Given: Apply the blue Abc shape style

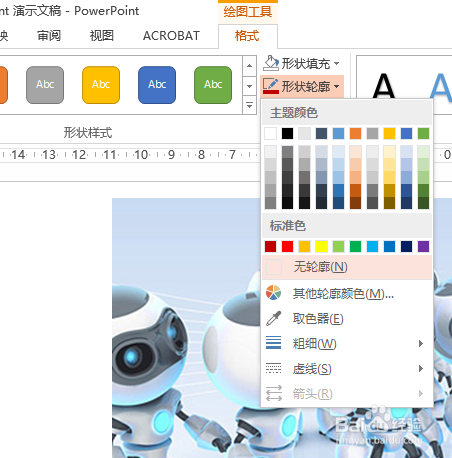Looking at the screenshot, I should click(157, 85).
